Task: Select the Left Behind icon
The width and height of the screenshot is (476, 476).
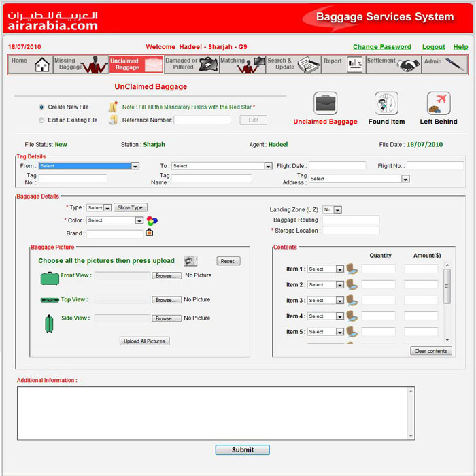Action: tap(439, 103)
